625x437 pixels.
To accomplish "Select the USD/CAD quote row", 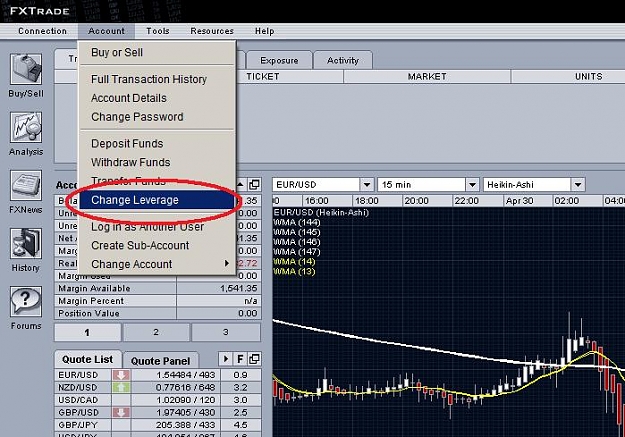I will click(x=158, y=400).
